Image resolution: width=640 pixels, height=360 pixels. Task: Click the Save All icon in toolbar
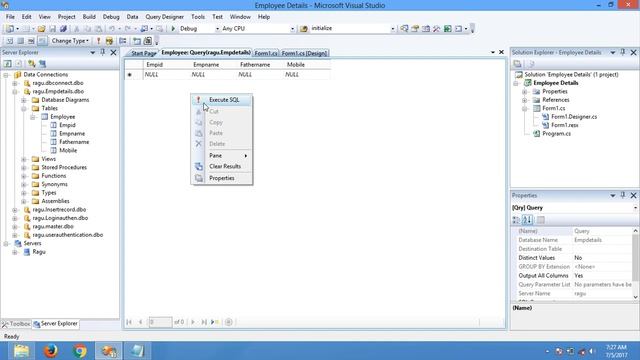point(63,29)
